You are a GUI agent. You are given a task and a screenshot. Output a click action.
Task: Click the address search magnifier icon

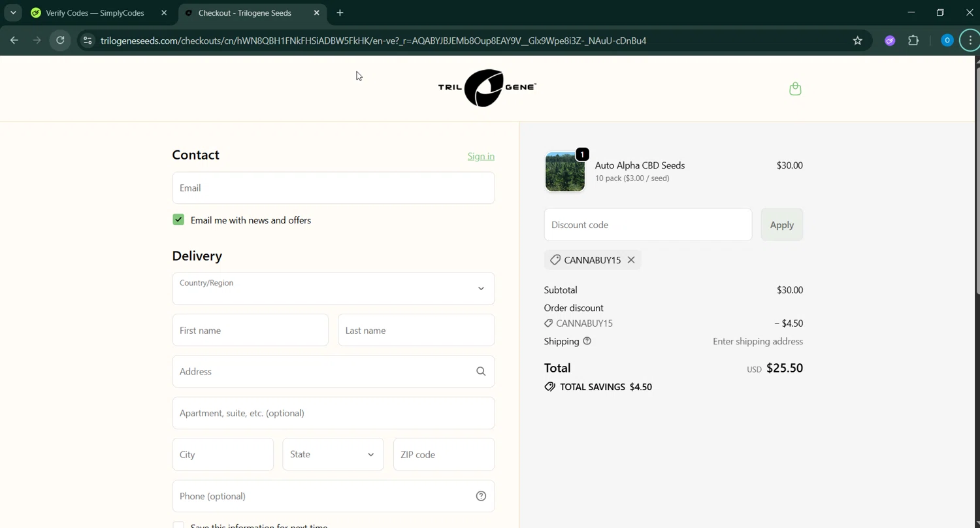[481, 372]
